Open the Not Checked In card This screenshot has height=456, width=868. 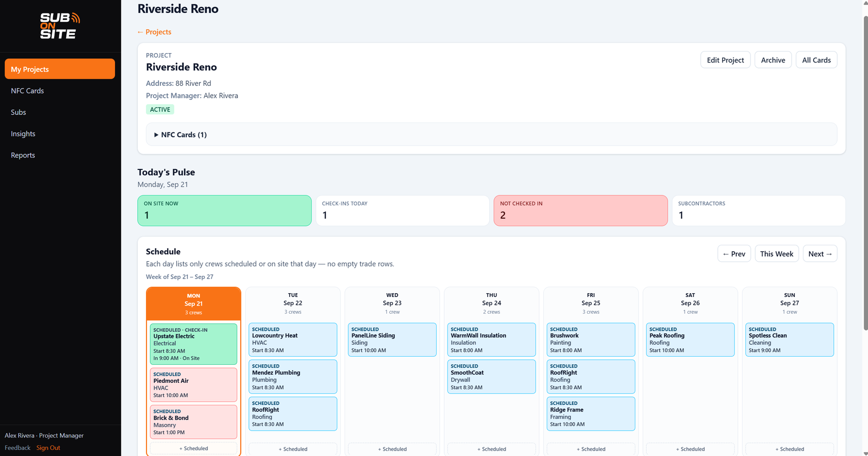(580, 211)
